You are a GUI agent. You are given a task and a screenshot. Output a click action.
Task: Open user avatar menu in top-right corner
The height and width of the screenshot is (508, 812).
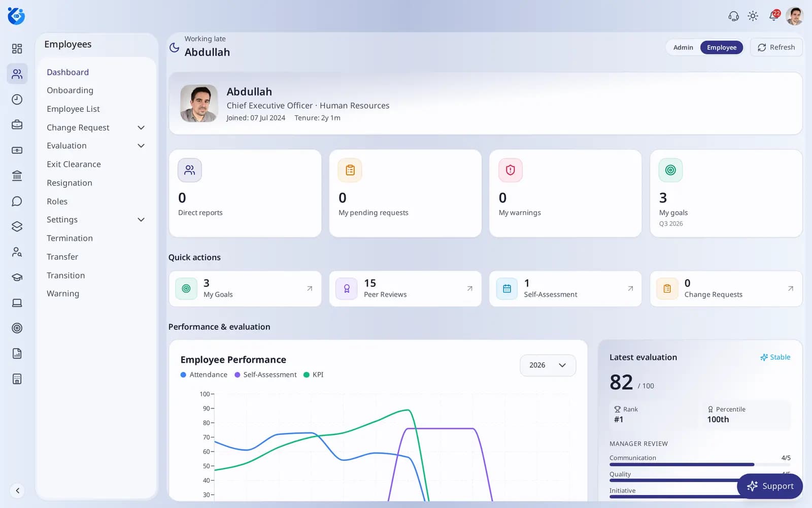point(795,16)
